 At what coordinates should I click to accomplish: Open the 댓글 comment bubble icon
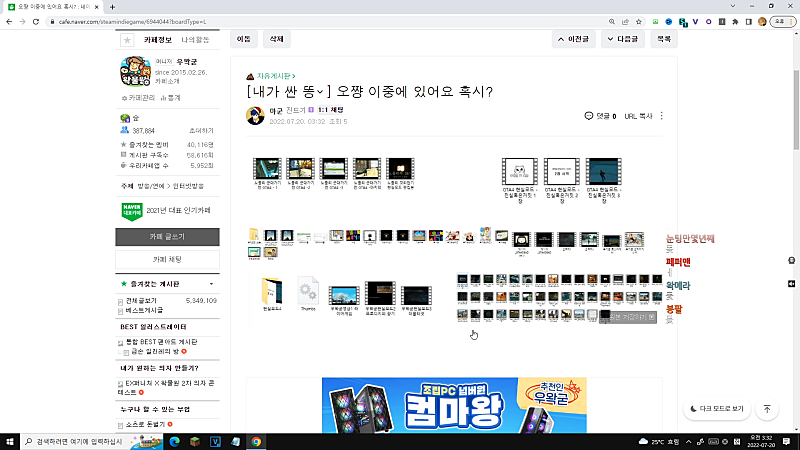tap(588, 116)
